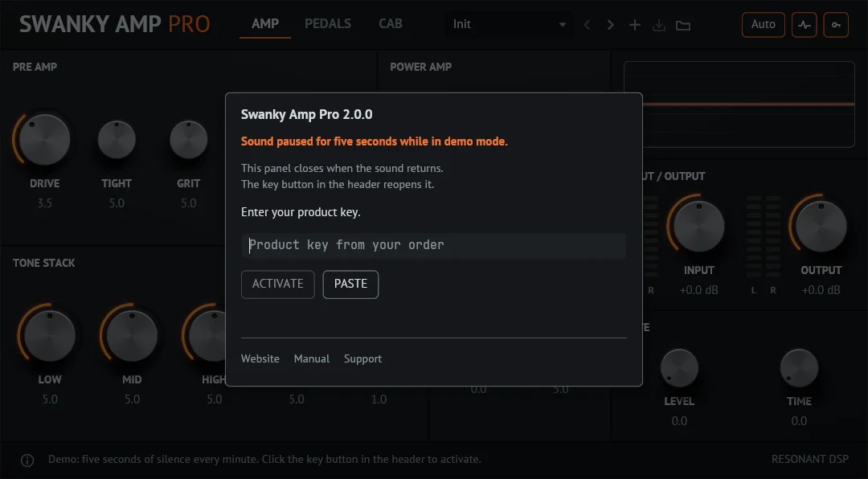
Task: Switch to the CAB tab
Action: click(x=391, y=24)
